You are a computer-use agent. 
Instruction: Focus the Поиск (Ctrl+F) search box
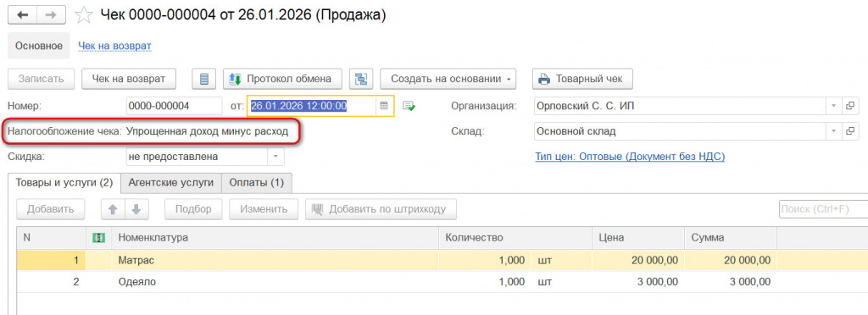point(823,209)
